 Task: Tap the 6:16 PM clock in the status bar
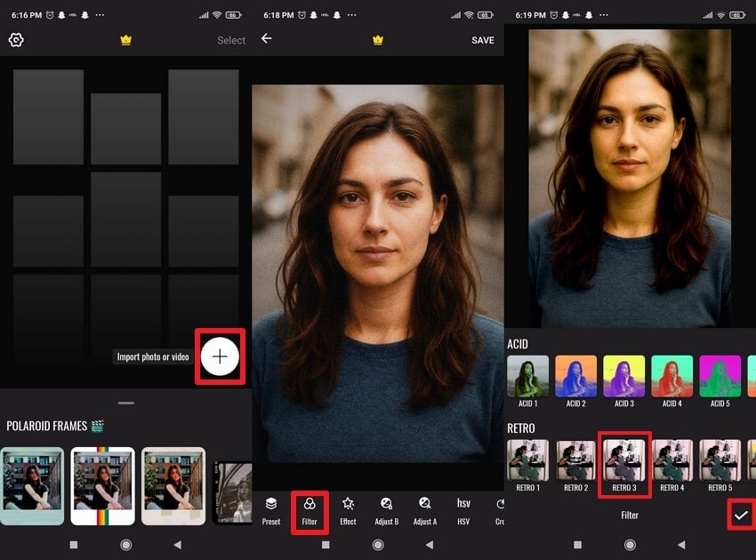(27, 15)
